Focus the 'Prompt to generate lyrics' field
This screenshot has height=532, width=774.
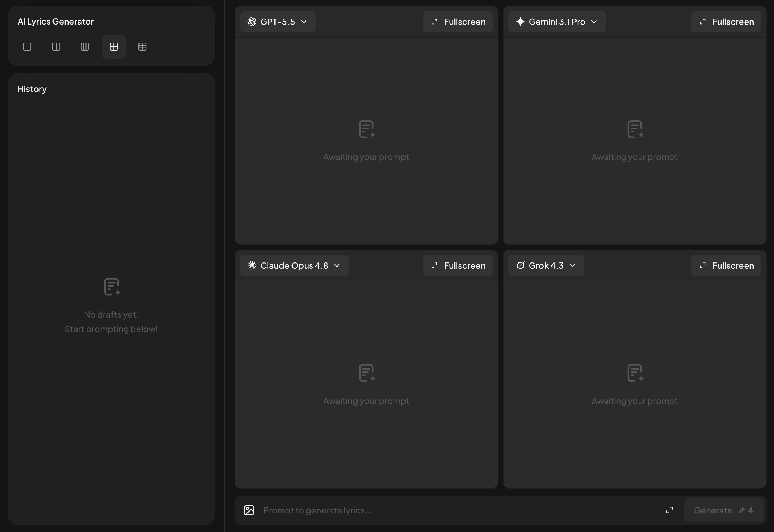tap(460, 510)
